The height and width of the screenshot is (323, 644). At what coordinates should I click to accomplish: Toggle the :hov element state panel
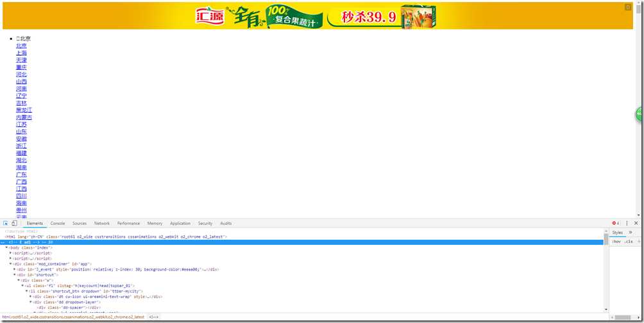(616, 242)
